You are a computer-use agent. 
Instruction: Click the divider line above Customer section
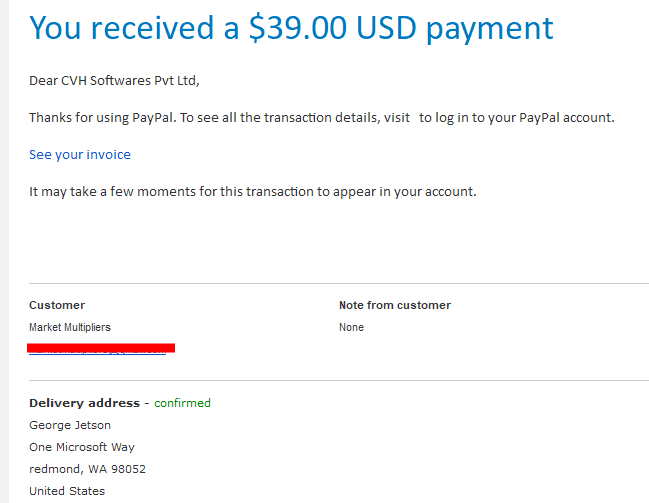coord(339,284)
